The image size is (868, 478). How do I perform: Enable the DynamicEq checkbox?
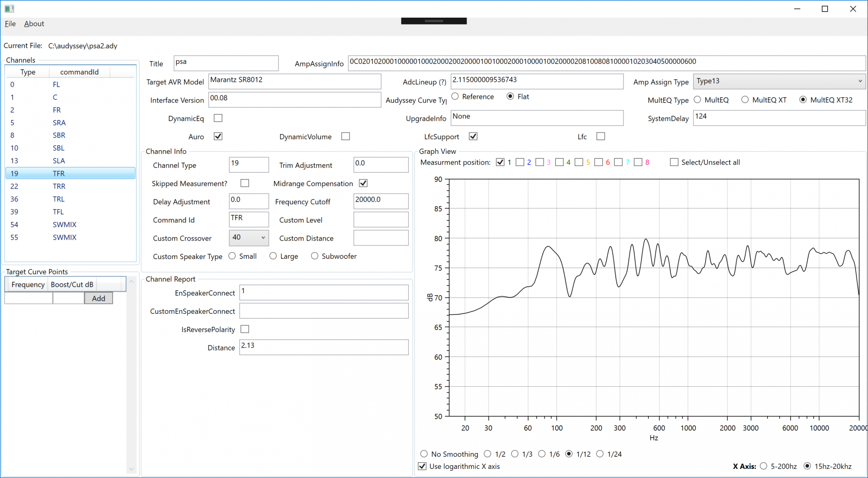point(218,118)
